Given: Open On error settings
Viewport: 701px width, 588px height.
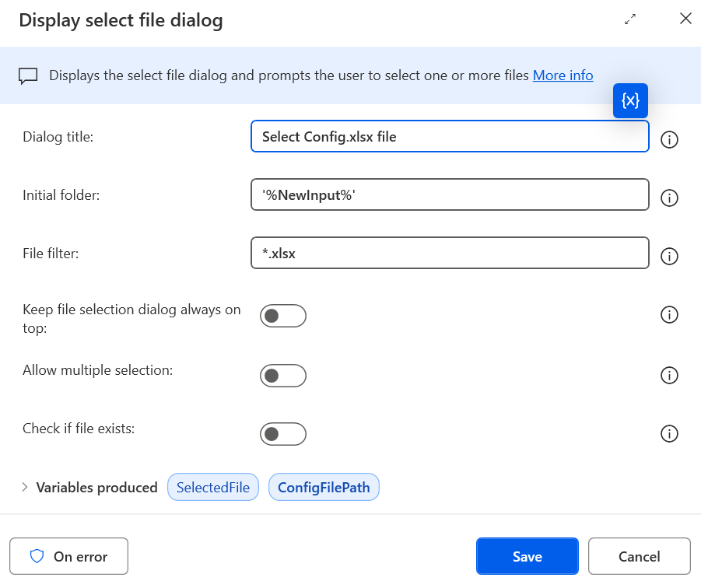Looking at the screenshot, I should point(68,556).
